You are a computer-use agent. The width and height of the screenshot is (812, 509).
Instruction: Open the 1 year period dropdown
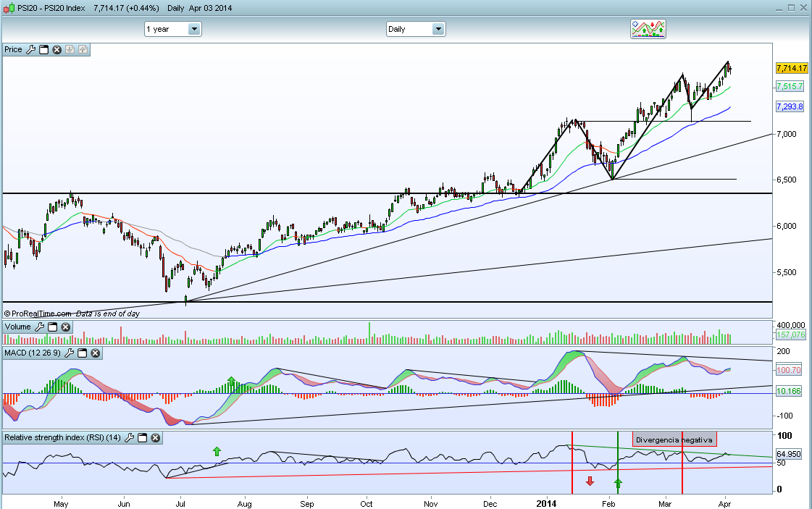point(172,29)
